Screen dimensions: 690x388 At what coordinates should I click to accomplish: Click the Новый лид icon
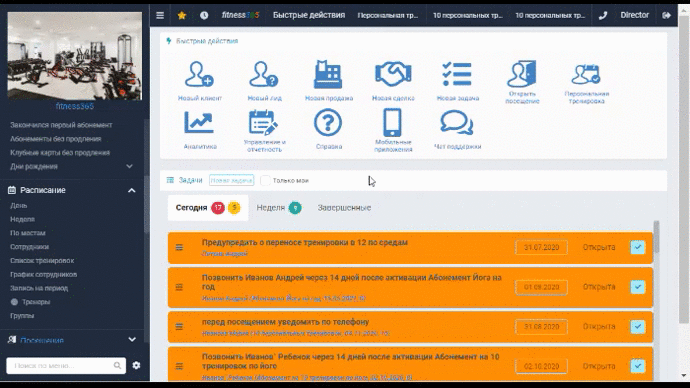264,74
